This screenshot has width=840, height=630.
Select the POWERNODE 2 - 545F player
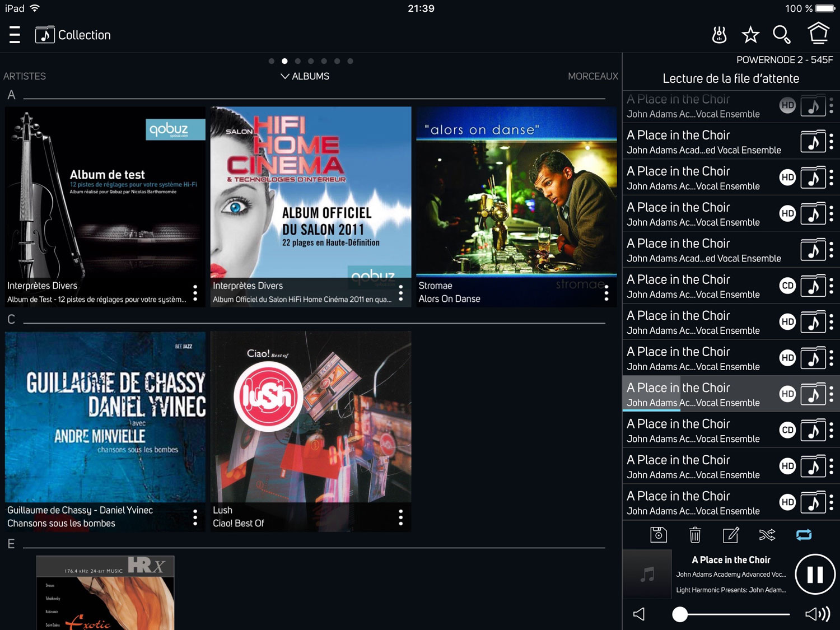785,60
